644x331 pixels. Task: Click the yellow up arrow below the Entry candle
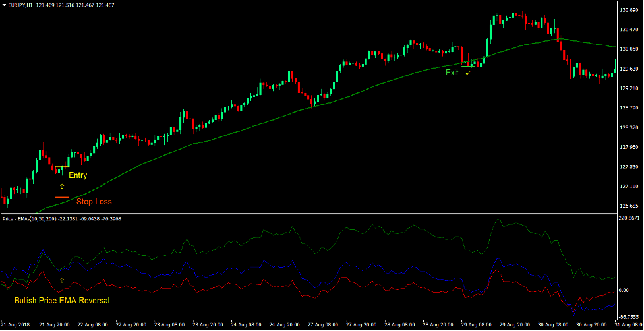[62, 187]
